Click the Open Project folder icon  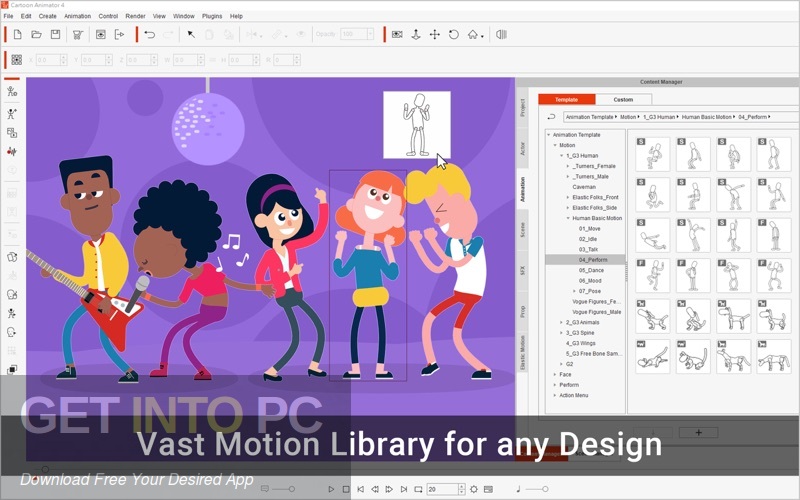[x=36, y=35]
